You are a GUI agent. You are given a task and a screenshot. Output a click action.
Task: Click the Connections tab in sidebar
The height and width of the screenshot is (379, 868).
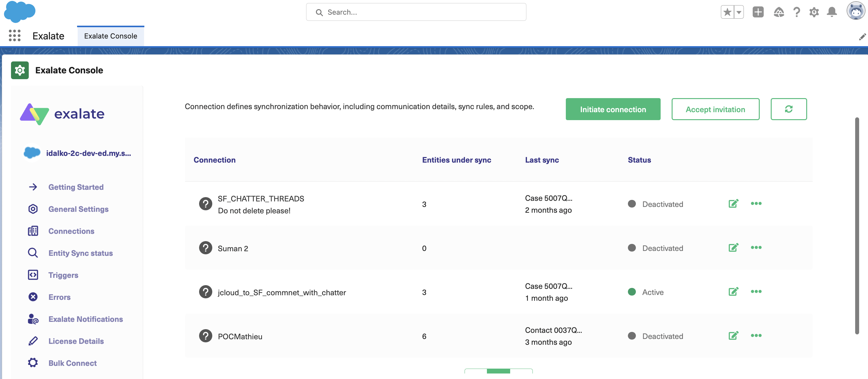pyautogui.click(x=71, y=230)
